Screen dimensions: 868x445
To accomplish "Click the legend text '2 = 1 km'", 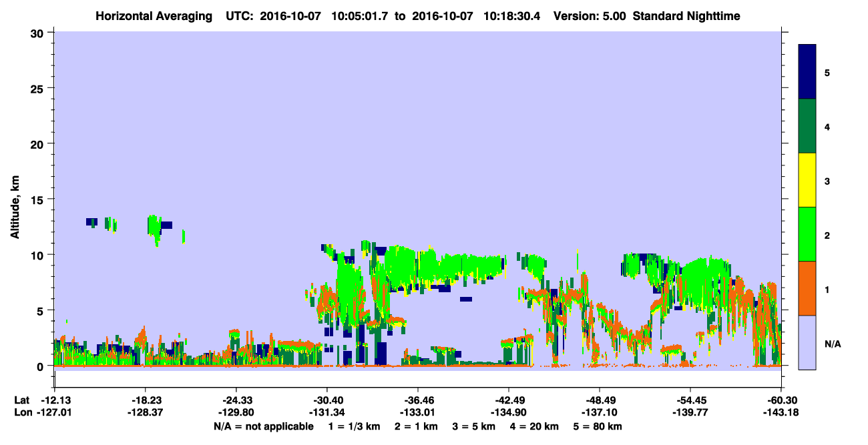I will pyautogui.click(x=417, y=426).
